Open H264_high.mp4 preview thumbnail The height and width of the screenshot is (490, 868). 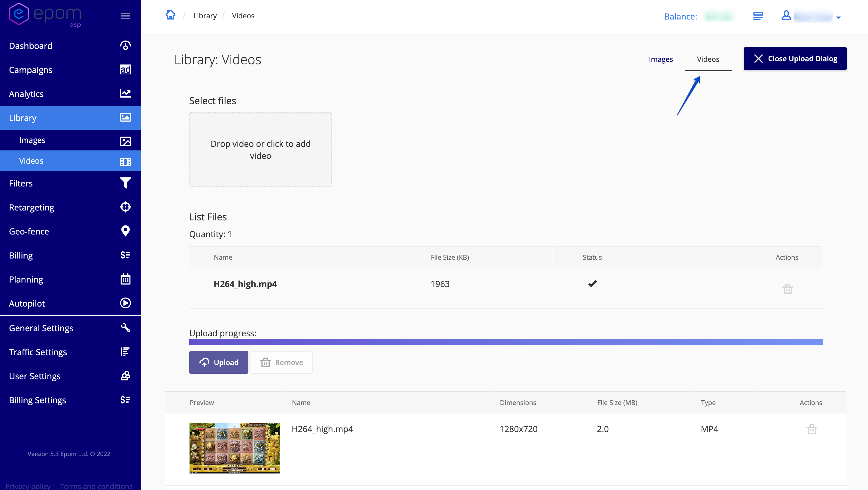coord(234,448)
